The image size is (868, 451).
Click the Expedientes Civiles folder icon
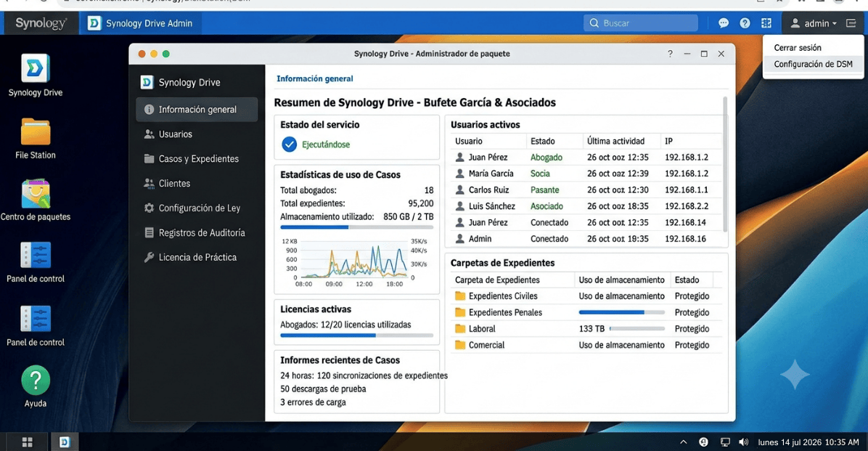tap(460, 296)
